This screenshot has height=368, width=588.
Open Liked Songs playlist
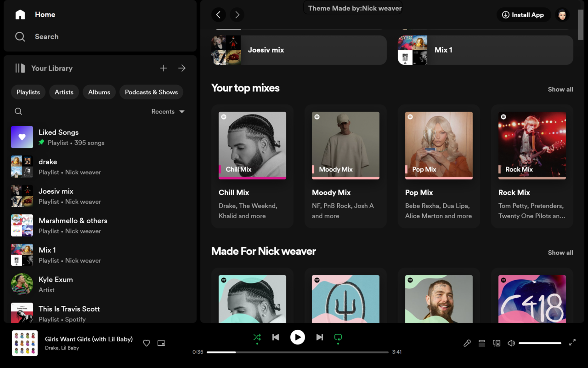click(100, 137)
